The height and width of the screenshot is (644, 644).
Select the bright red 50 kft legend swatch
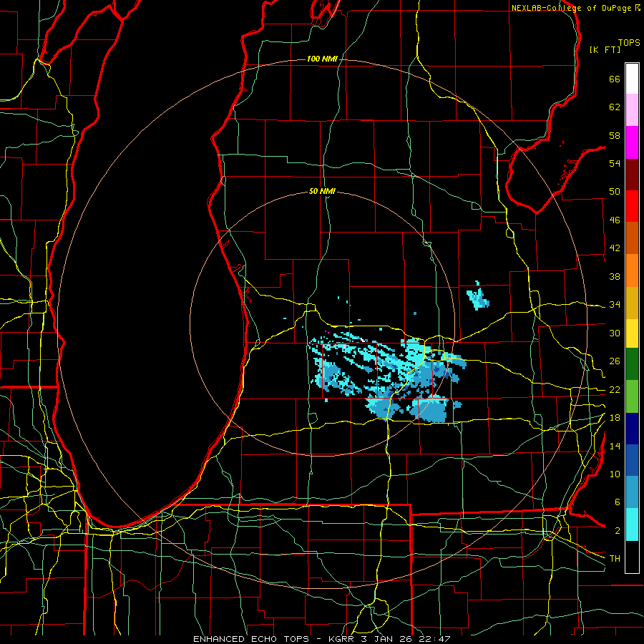(x=632, y=206)
